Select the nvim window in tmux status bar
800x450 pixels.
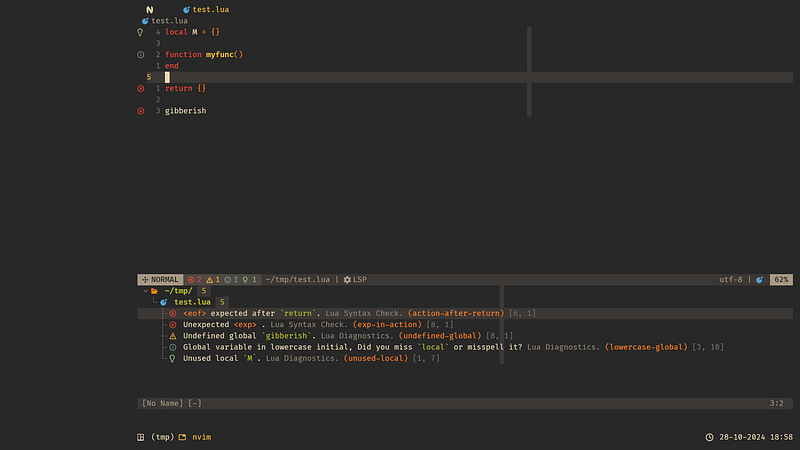(195, 437)
